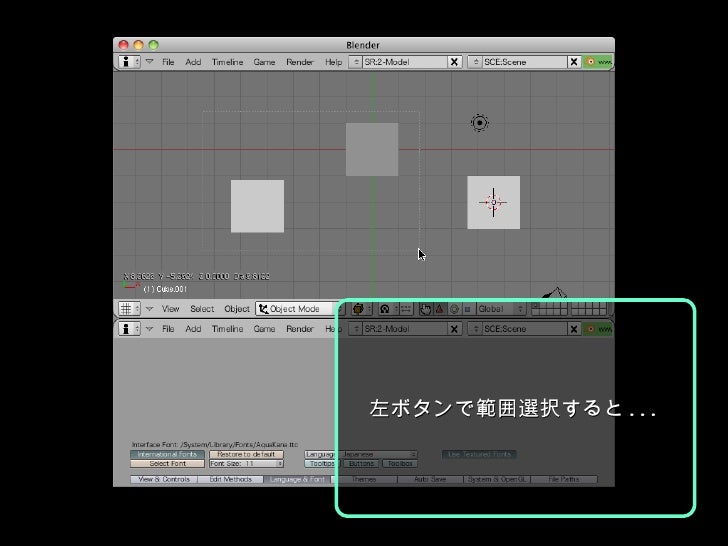Open the viewport draw type cube icon
The image size is (728, 546).
click(x=361, y=309)
